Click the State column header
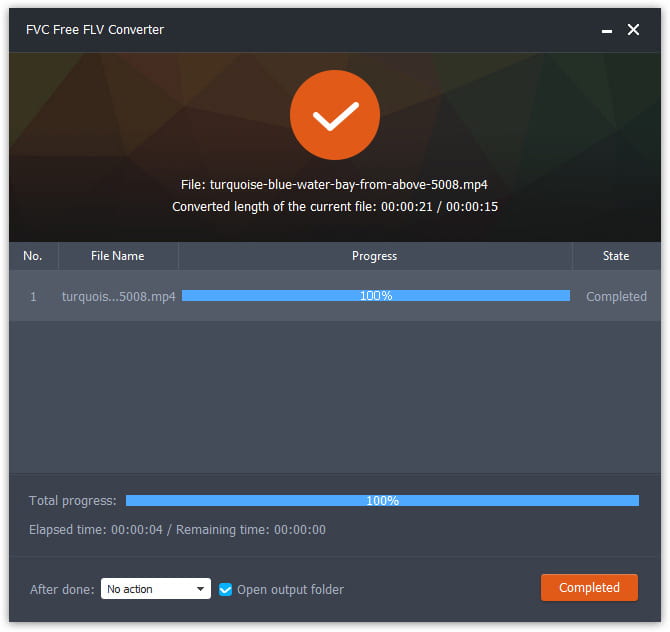Image resolution: width=670 pixels, height=632 pixels. click(616, 256)
